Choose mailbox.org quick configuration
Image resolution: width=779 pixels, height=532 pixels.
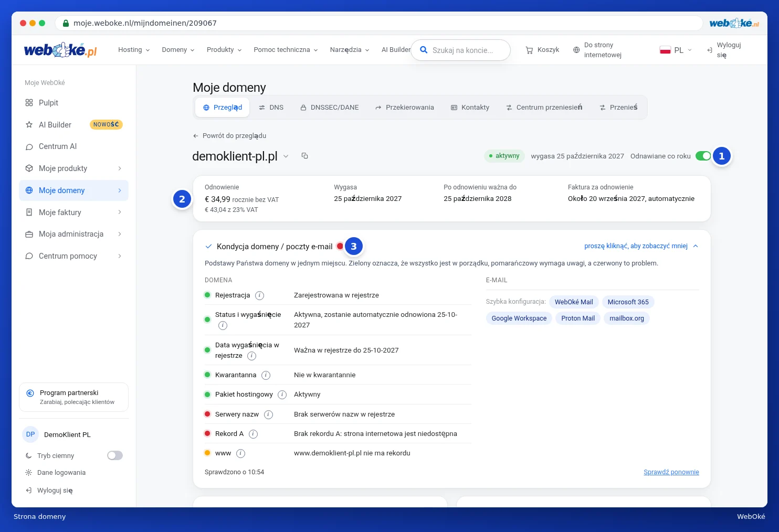(627, 318)
